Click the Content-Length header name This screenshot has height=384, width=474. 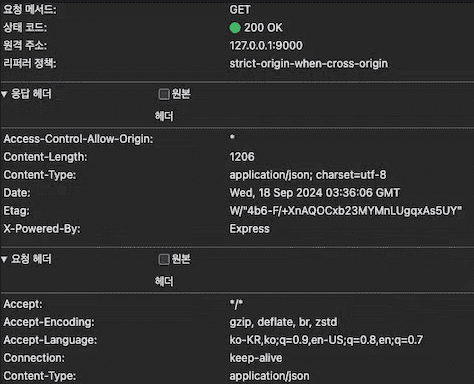(x=45, y=157)
